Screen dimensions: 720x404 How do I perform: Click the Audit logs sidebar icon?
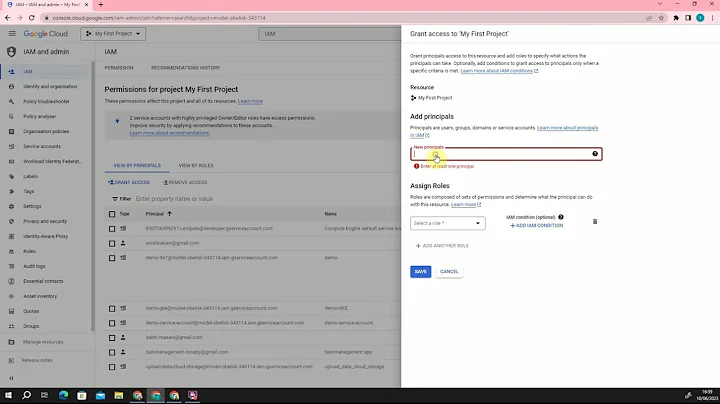click(x=11, y=266)
